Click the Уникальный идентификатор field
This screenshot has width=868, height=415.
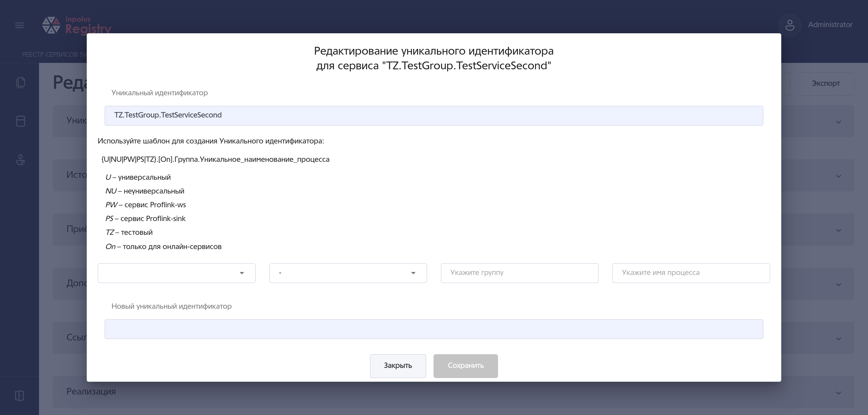click(434, 116)
